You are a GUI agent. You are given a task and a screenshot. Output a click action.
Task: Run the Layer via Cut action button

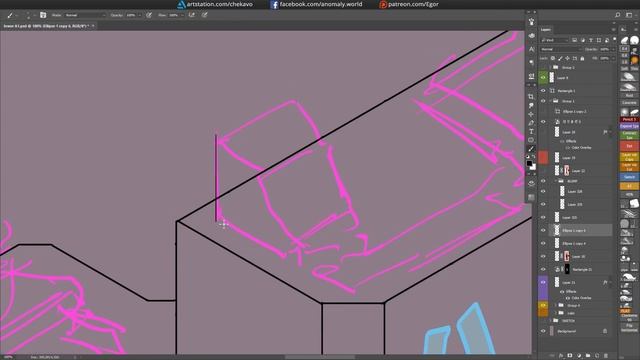[x=629, y=167]
